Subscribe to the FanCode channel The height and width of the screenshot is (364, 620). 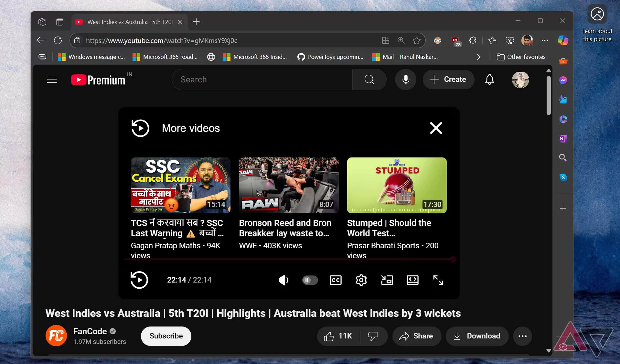166,336
